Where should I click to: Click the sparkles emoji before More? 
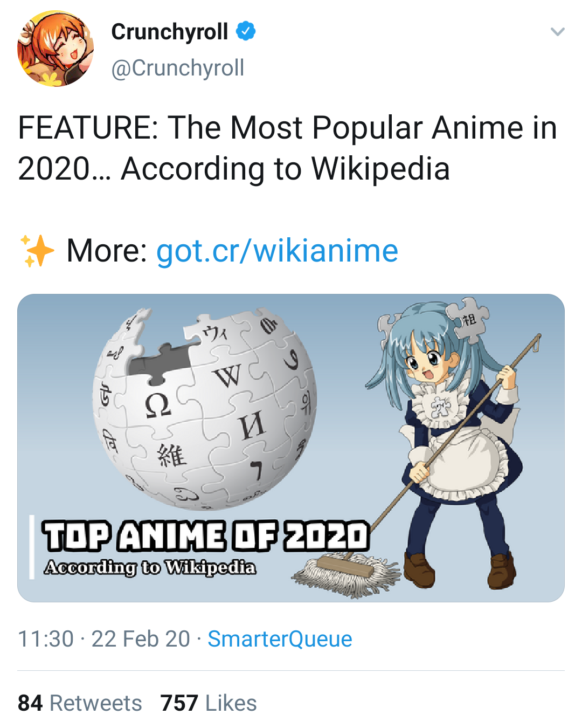tap(36, 251)
